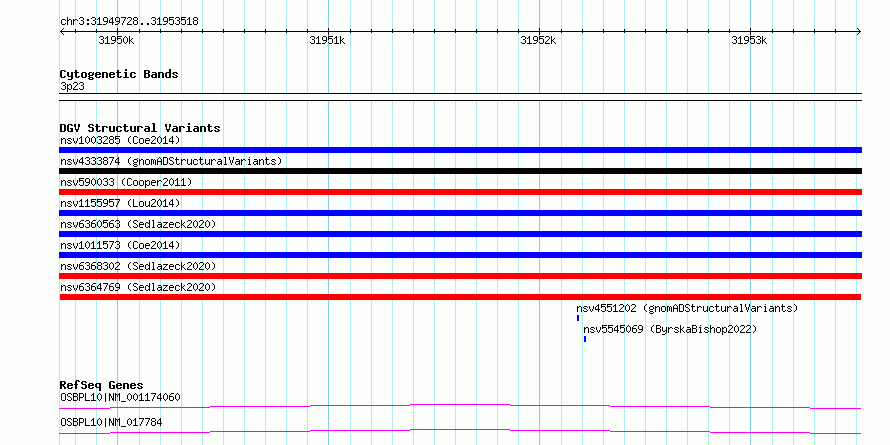
Task: Click the nsv590033 (Cooper2011) label
Action: pos(126,182)
